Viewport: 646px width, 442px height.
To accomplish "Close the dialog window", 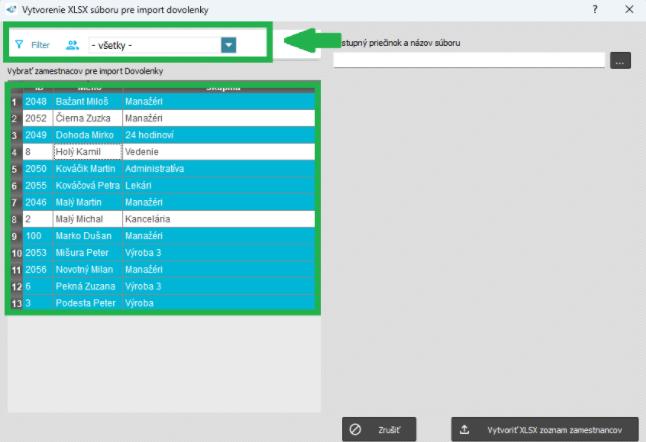I will (628, 8).
